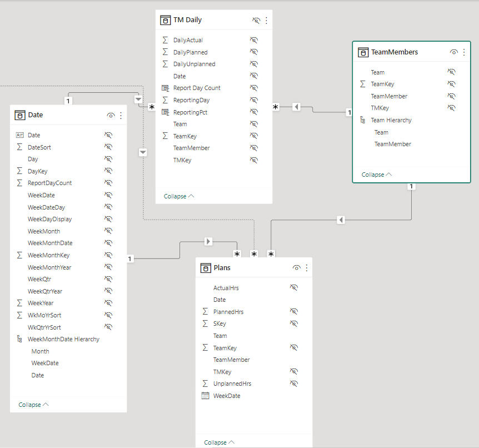Click the Report Day Count measure icon
The image size is (479, 448).
pyautogui.click(x=165, y=88)
